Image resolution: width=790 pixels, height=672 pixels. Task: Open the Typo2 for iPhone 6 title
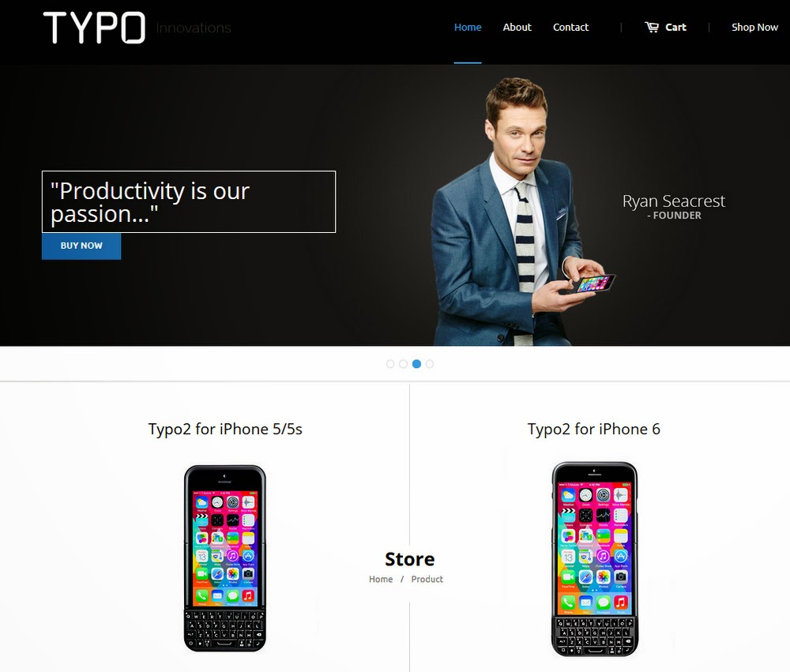(x=593, y=430)
